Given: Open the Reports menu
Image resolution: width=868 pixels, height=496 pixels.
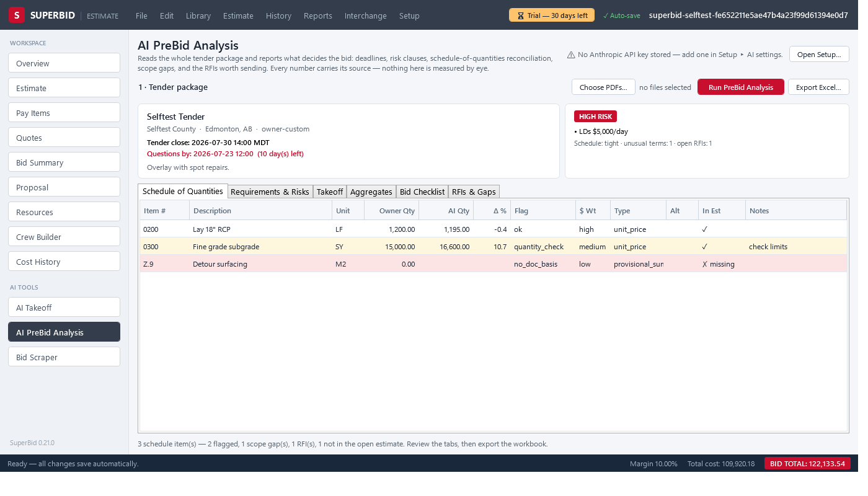Looking at the screenshot, I should [x=318, y=15].
